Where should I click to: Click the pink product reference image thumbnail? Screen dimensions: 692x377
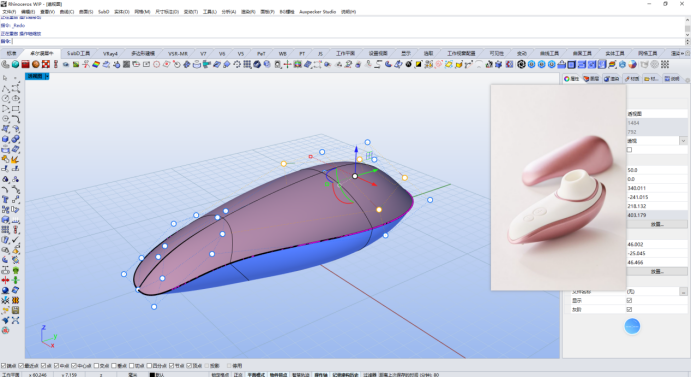pos(558,188)
